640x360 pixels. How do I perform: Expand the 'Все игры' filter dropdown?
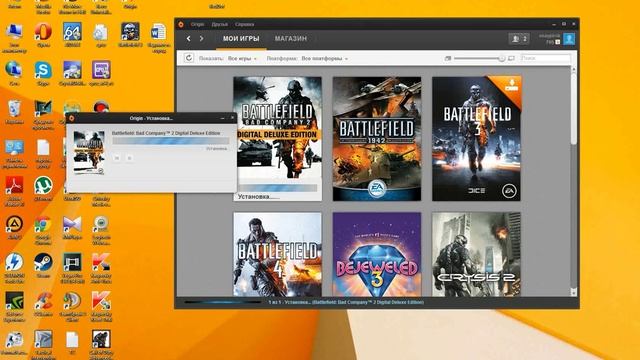click(242, 58)
